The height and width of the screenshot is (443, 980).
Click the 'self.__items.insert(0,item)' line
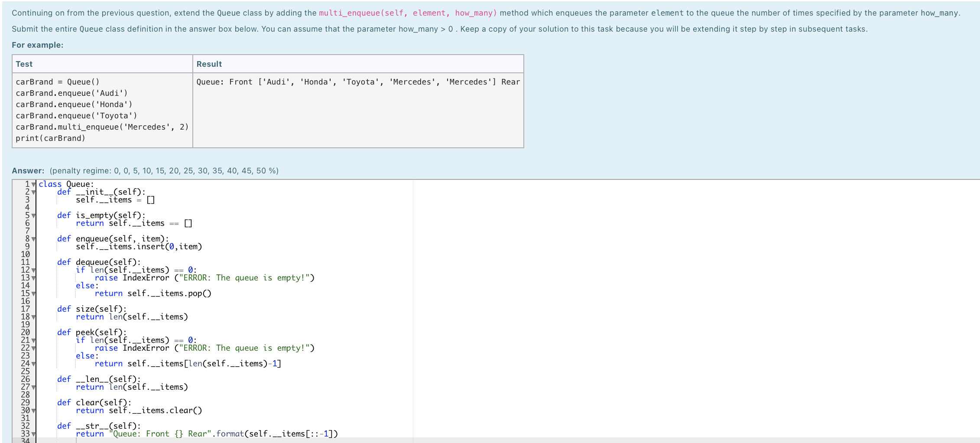coord(139,247)
